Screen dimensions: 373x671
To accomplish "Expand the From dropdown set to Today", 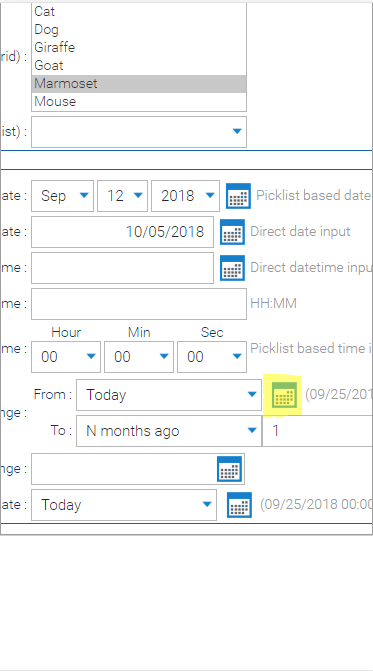I will click(169, 395).
